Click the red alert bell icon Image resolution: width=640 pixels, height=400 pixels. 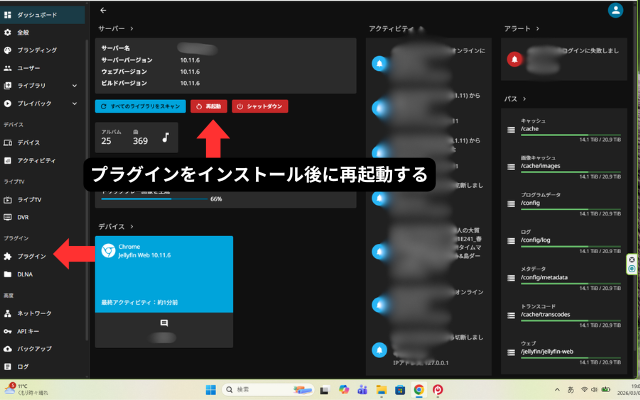[x=515, y=60]
